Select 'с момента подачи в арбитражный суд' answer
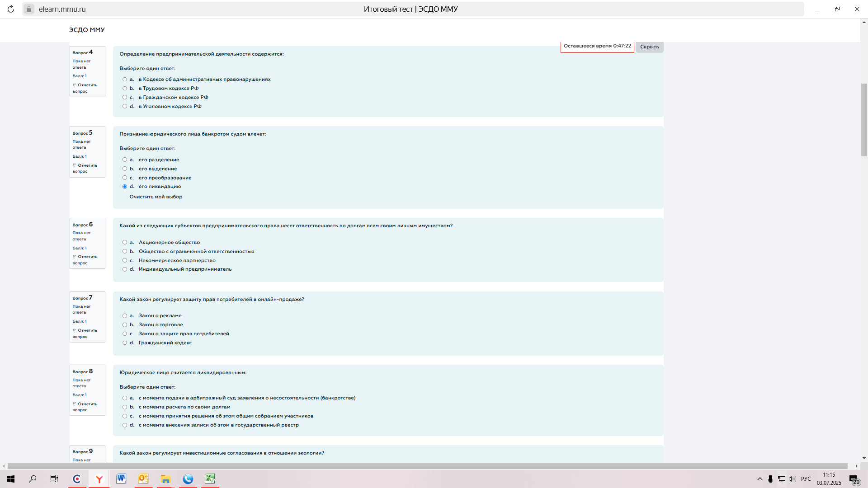The image size is (868, 488). (x=125, y=398)
